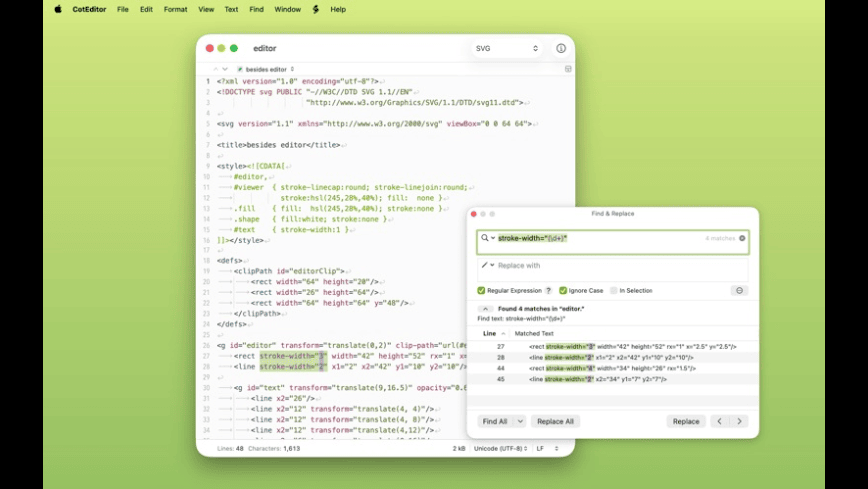The image size is (868, 489).
Task: Open the Apple menu
Action: (58, 9)
